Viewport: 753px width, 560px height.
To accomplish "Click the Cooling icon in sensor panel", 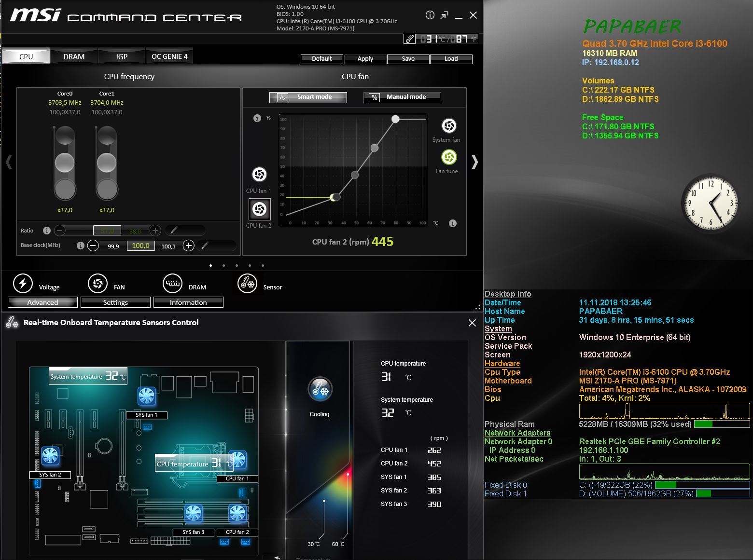I will coord(320,389).
